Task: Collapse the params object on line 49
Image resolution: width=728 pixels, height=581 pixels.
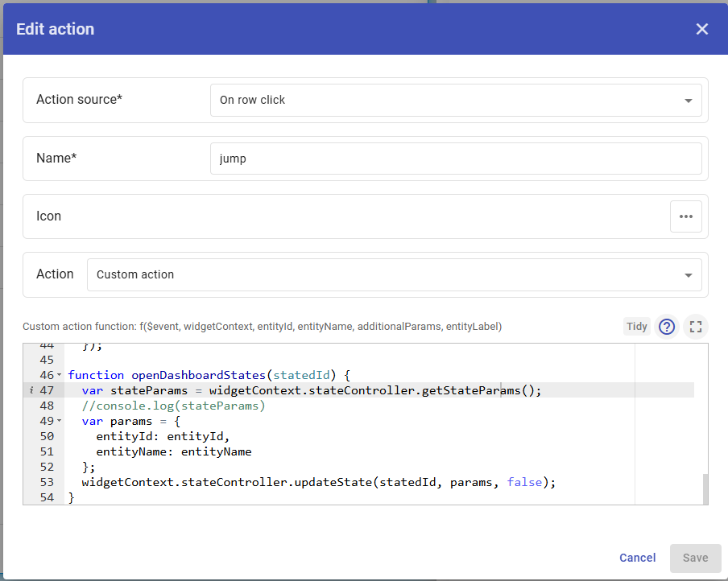Action: 60,422
